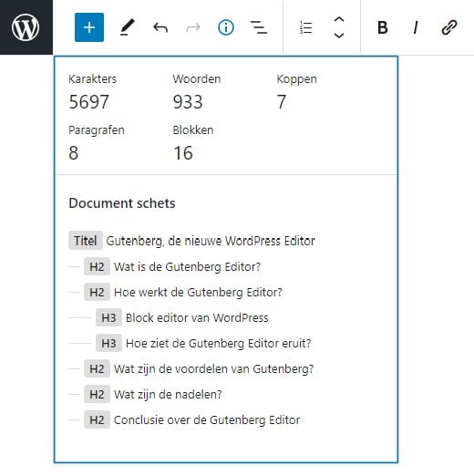
Task: Redo with the greyed arrow icon
Action: point(193,27)
